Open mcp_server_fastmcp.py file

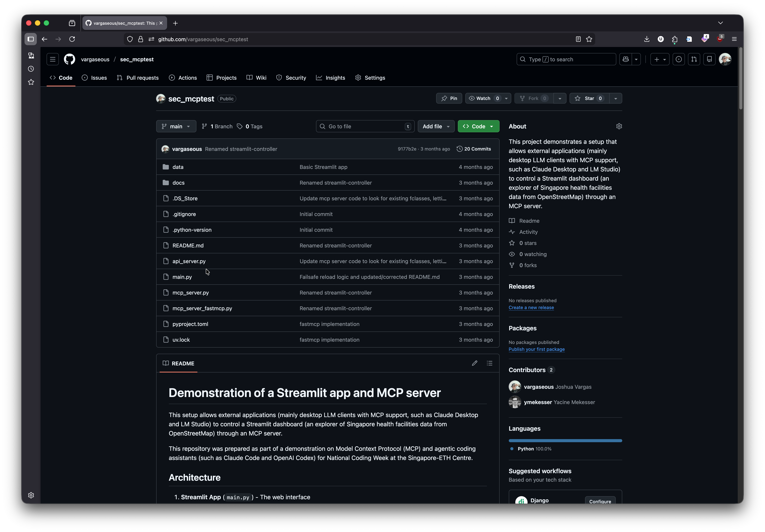click(202, 308)
